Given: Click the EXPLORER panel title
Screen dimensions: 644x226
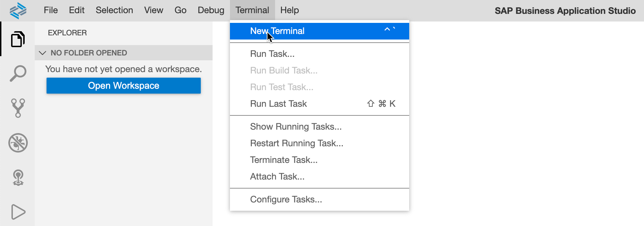Looking at the screenshot, I should point(67,33).
